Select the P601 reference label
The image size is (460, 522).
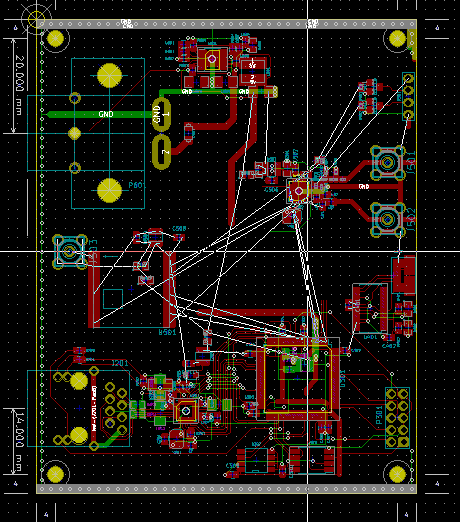pos(137,185)
